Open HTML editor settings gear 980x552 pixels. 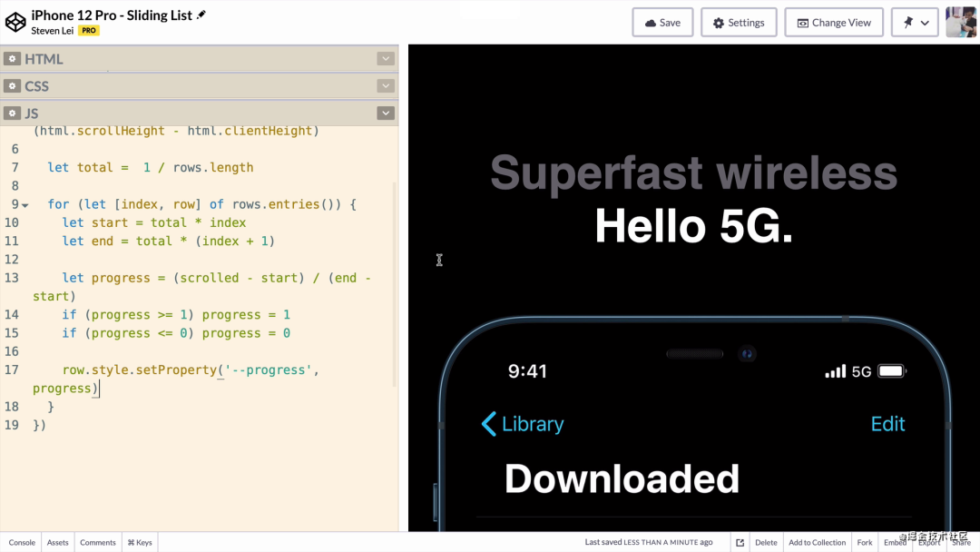click(x=12, y=59)
